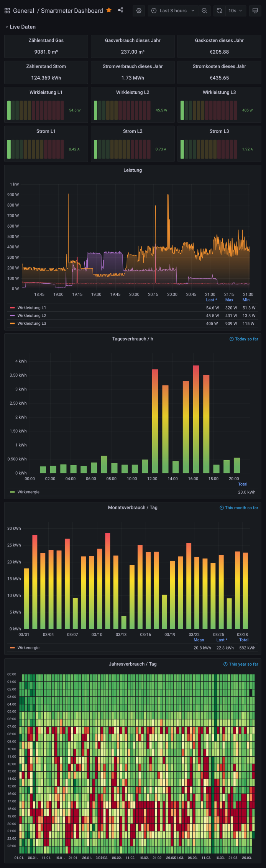Click the 0.73 A Strom L2 value

click(161, 149)
